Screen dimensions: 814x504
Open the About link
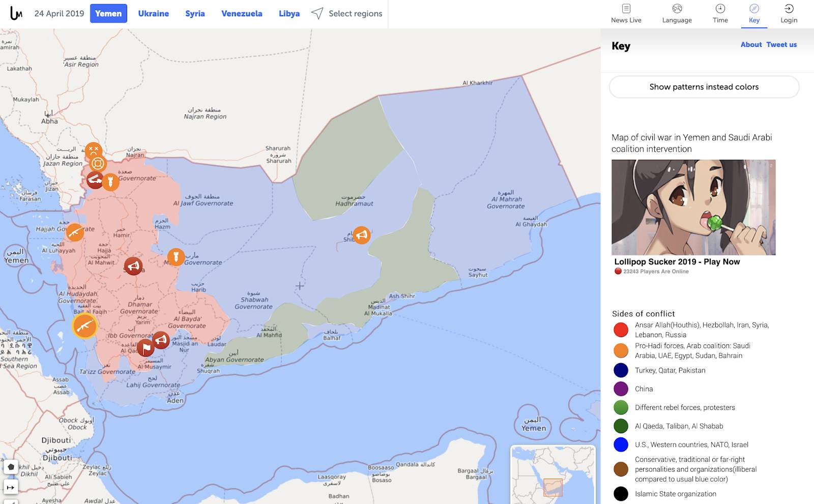751,44
